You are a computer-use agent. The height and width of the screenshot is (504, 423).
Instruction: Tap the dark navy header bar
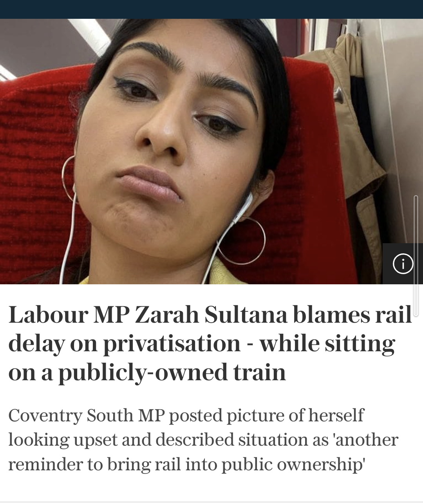(x=211, y=9)
